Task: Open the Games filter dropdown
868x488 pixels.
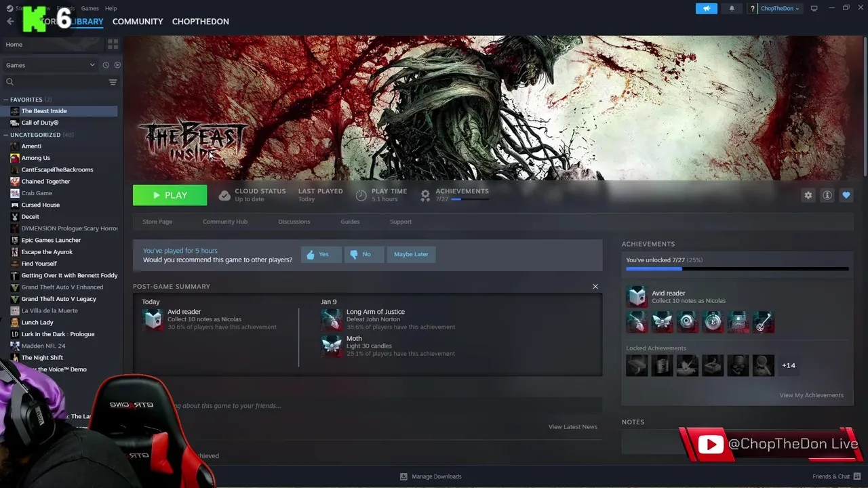Action: click(50, 65)
